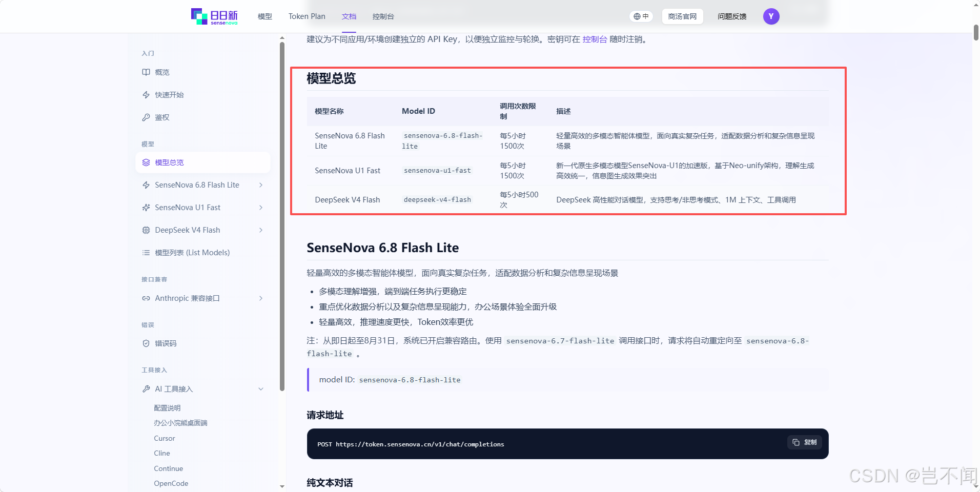Click the 纯文本对话 heading

(330, 483)
